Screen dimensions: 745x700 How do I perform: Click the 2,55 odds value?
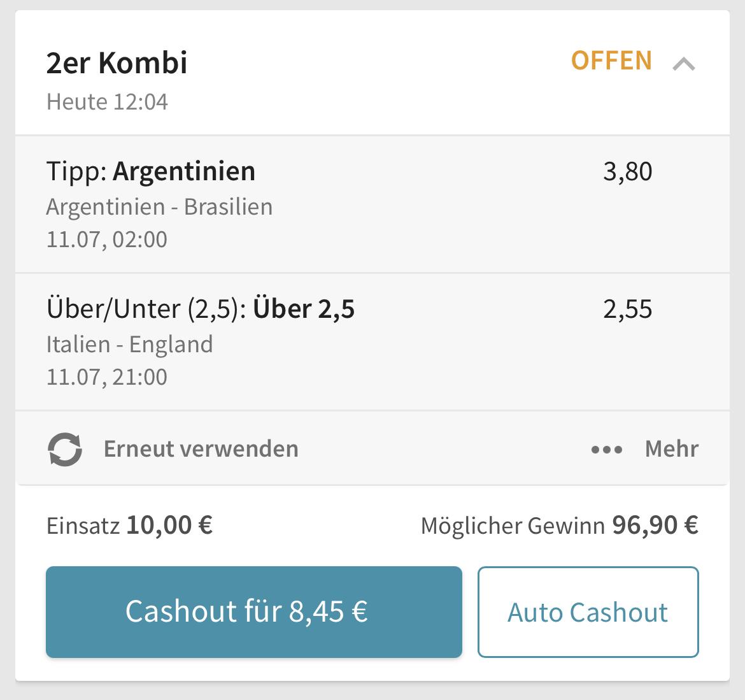pyautogui.click(x=628, y=310)
